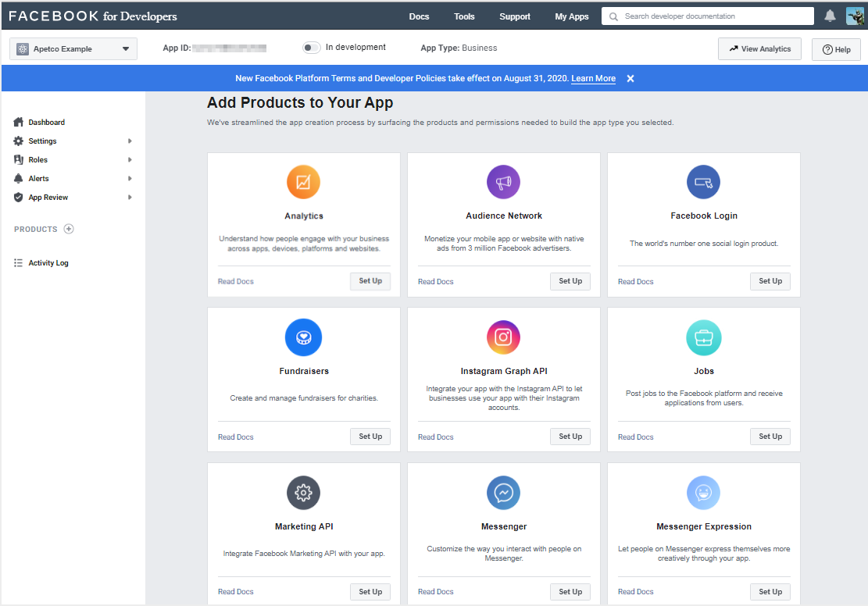
Task: Open the user profile avatar menu
Action: tap(855, 16)
